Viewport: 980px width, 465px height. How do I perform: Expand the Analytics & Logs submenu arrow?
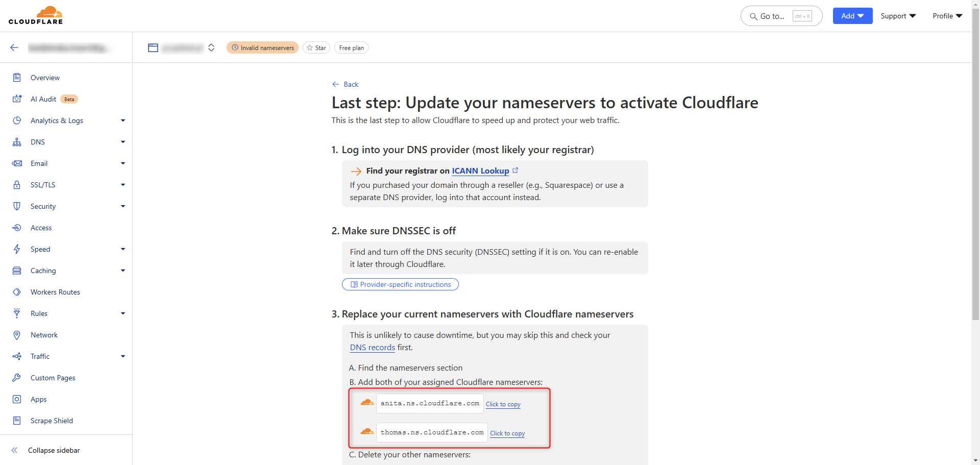(x=123, y=120)
